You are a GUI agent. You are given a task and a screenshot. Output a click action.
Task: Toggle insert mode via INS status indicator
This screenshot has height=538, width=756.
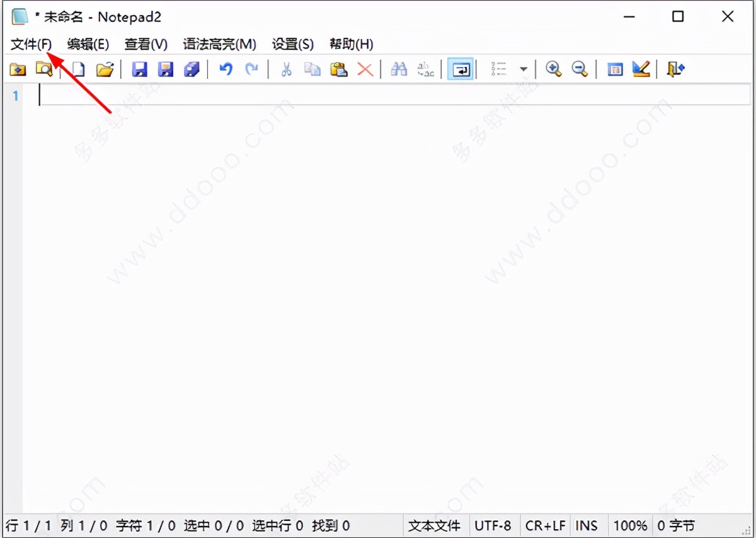tap(587, 525)
